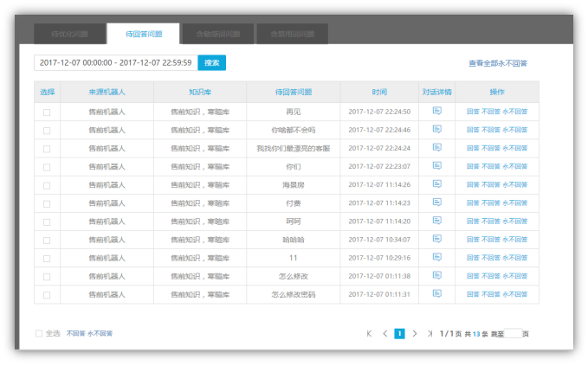Click the 来源机器人 column header
The width and height of the screenshot is (588, 366).
coord(107,92)
